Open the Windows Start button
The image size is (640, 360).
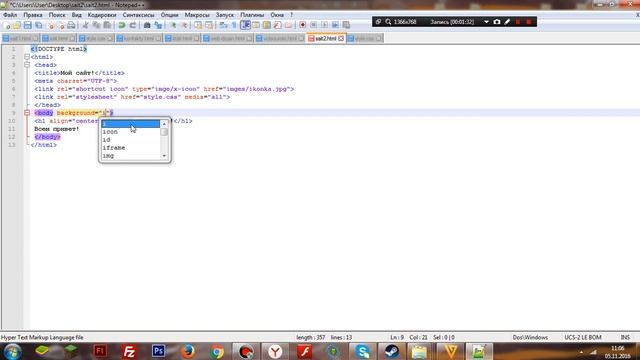(x=12, y=351)
